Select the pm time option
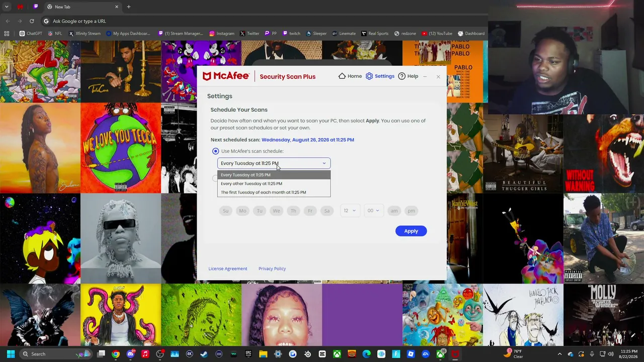Image resolution: width=644 pixels, height=362 pixels. point(412,211)
